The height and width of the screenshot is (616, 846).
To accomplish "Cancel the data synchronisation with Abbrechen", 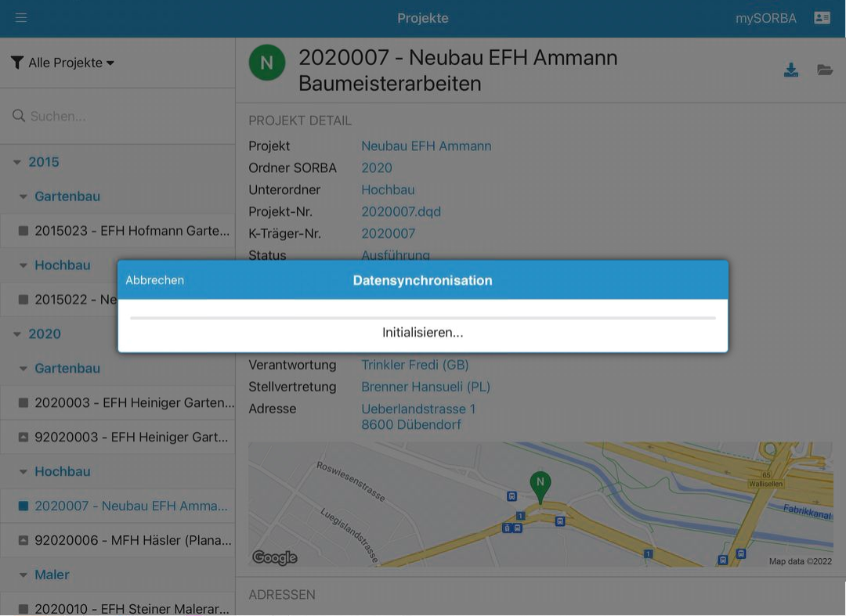I will click(155, 280).
